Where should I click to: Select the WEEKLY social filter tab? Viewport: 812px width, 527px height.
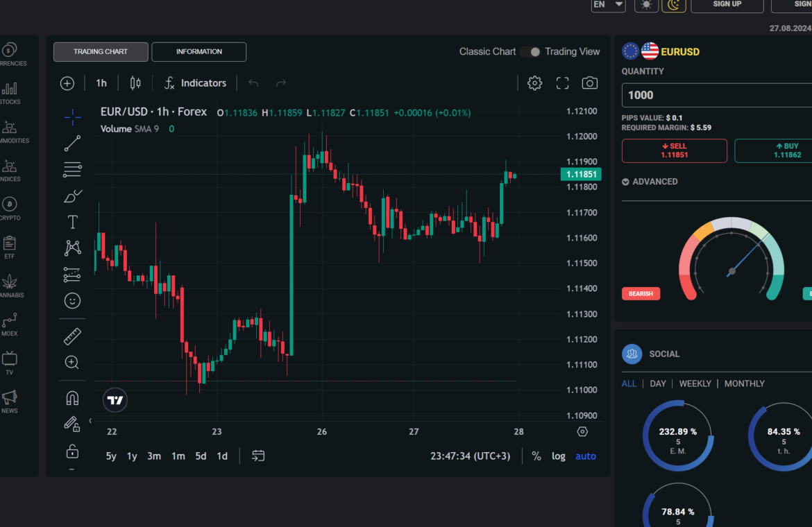[695, 383]
